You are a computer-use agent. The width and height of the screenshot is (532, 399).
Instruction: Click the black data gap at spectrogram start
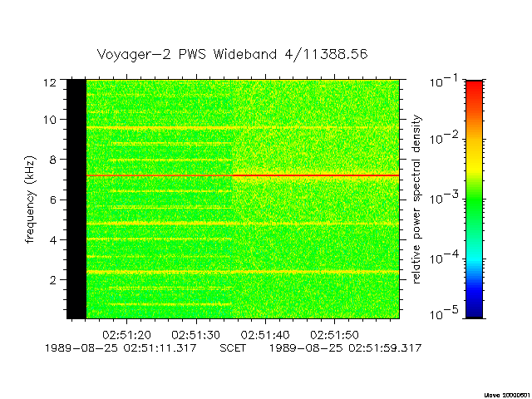coord(76,199)
